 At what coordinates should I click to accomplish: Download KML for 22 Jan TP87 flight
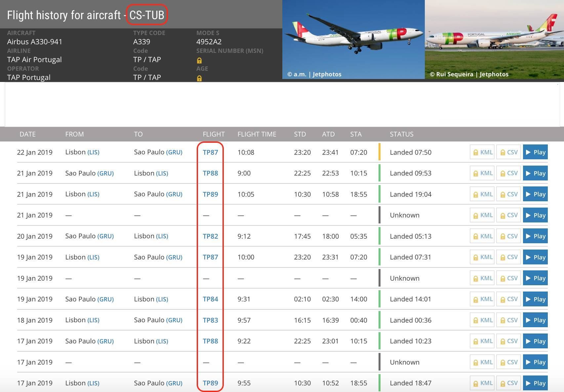pyautogui.click(x=482, y=152)
